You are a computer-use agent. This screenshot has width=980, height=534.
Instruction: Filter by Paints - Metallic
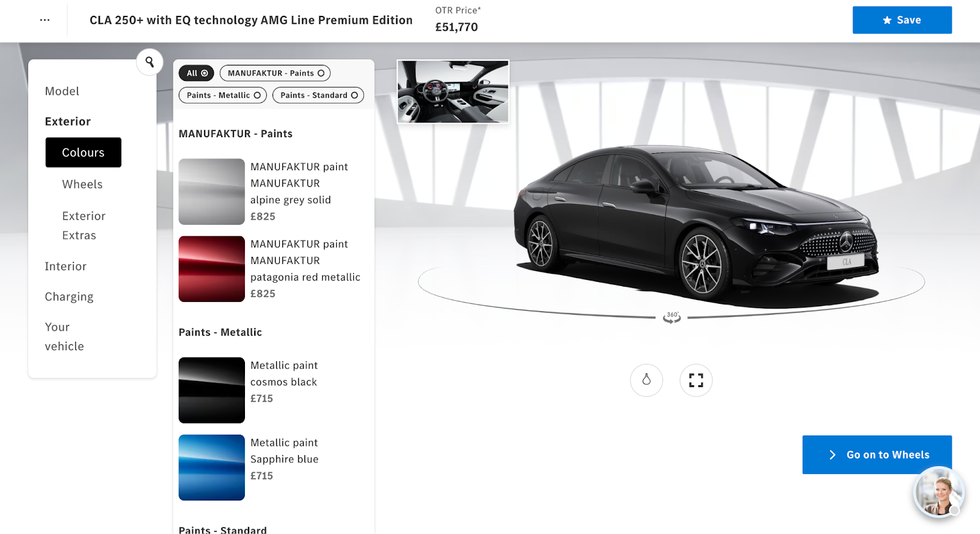click(223, 95)
